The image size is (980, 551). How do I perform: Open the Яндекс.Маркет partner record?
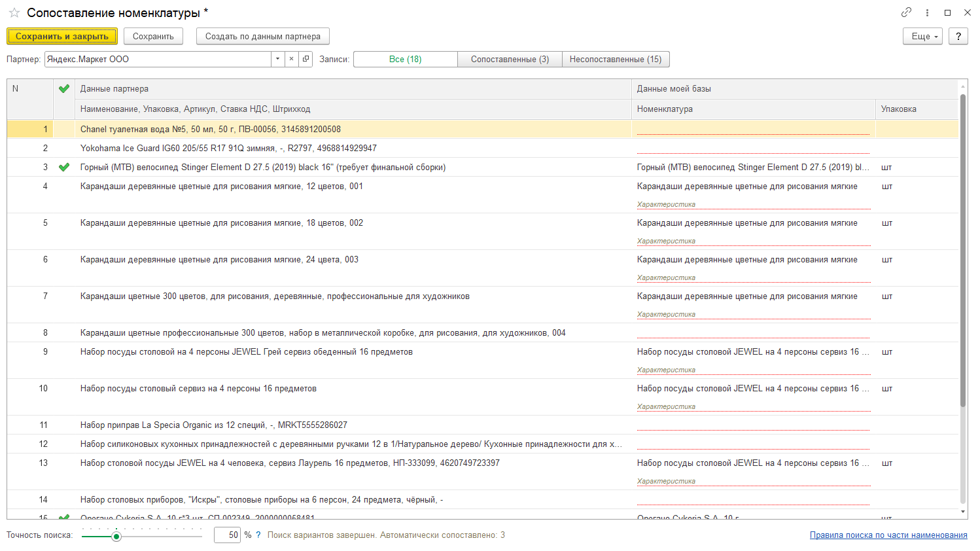pos(306,59)
